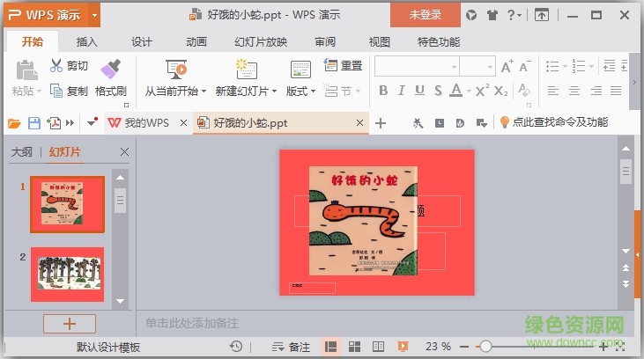This screenshot has width=644, height=359.
Task: Toggle the notes (备注) pane
Action: (290, 347)
